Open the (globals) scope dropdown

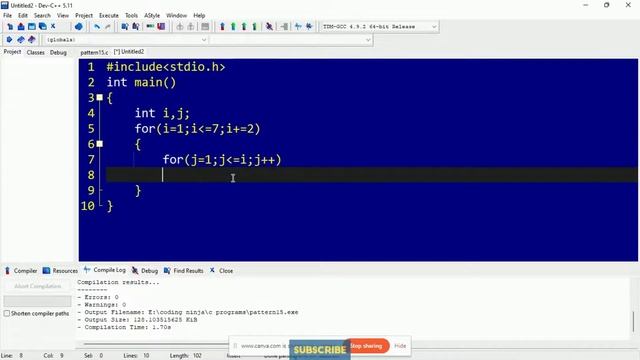(x=204, y=40)
